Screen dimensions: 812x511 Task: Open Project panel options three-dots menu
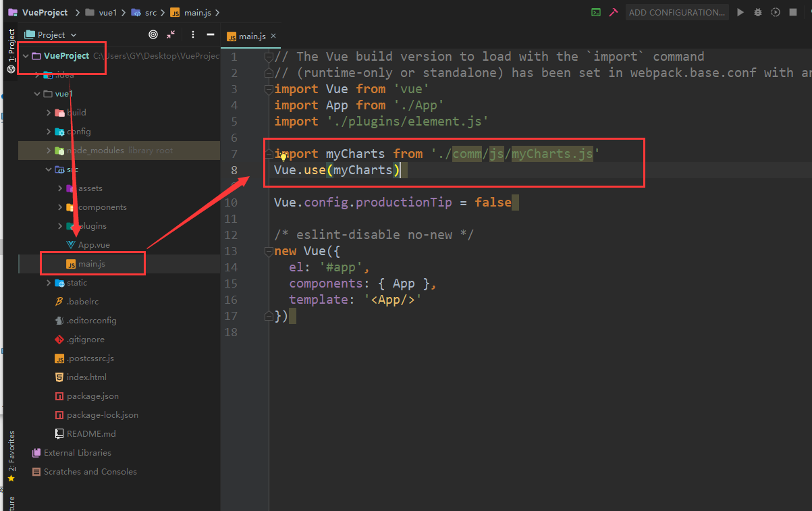coord(193,34)
